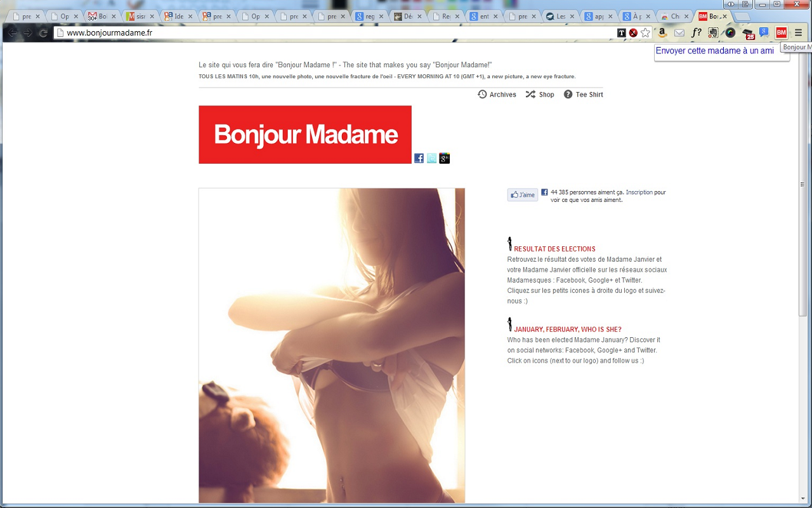Click the red blocked icon in address bar
The image size is (812, 508).
pos(633,33)
